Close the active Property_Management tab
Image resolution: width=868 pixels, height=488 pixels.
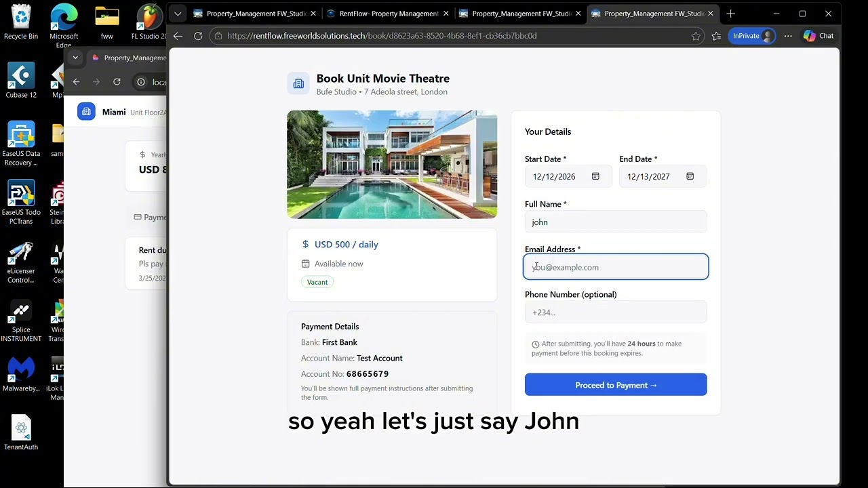[710, 14]
